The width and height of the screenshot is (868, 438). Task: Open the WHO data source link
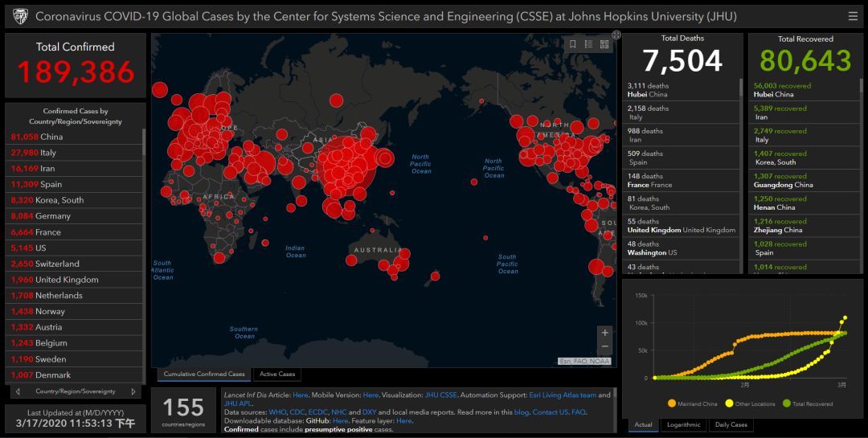coord(277,412)
